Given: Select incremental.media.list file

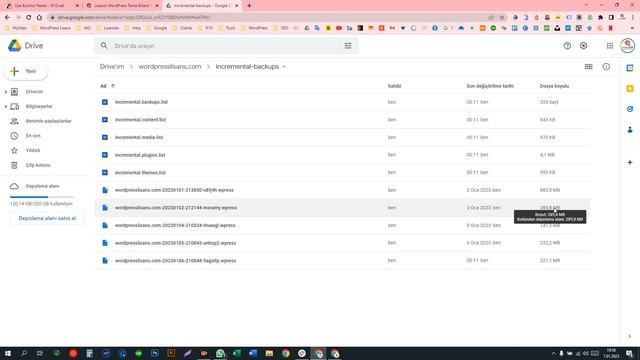Looking at the screenshot, I should [343, 137].
